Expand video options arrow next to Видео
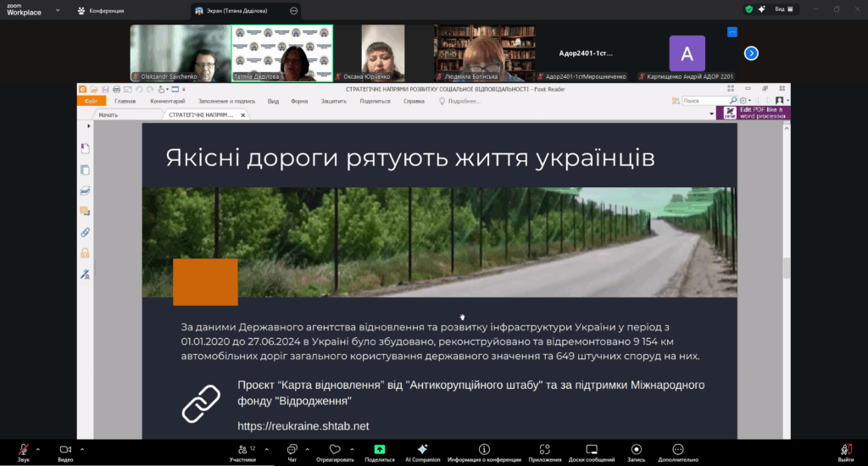Viewport: 868px width, 466px height. (82, 449)
